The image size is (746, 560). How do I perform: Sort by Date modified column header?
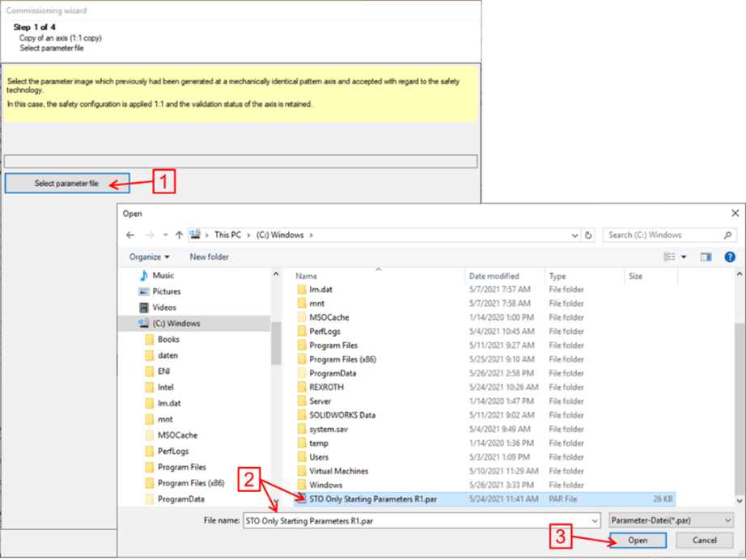(494, 276)
